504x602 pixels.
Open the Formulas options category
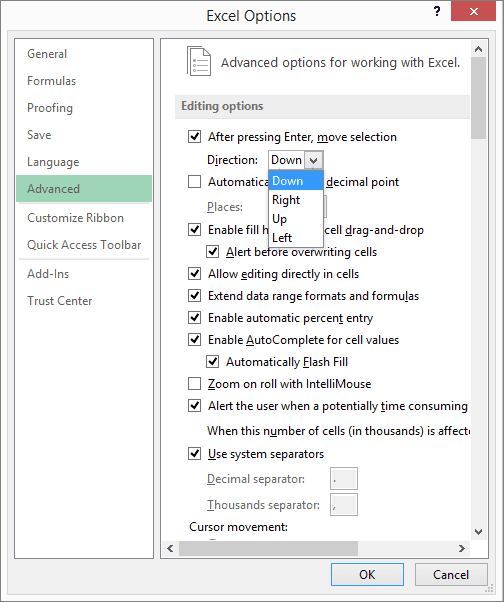[84, 81]
